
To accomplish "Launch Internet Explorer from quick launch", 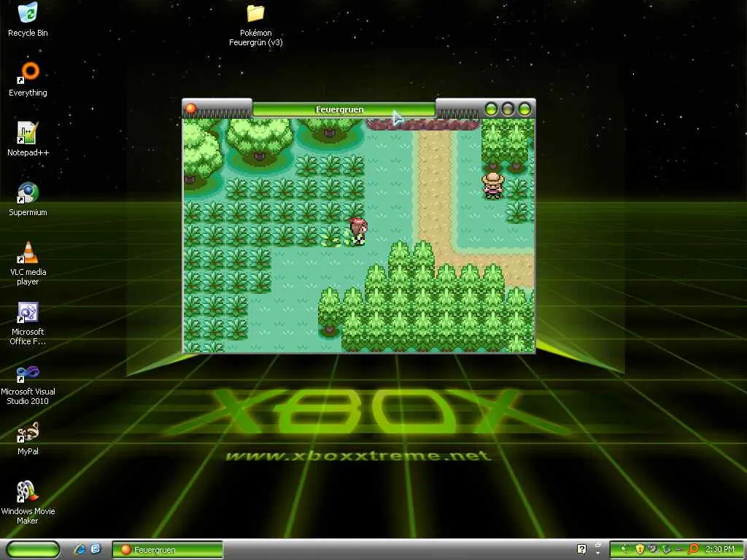I will click(x=80, y=550).
